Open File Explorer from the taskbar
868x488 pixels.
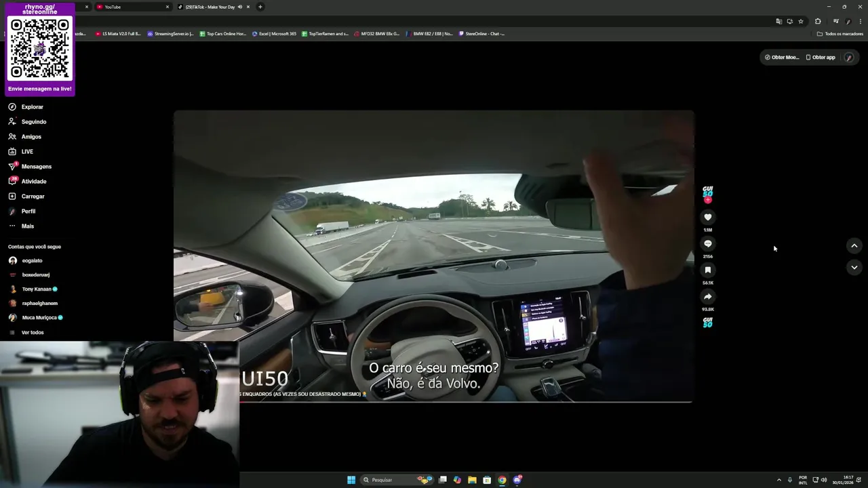(472, 480)
